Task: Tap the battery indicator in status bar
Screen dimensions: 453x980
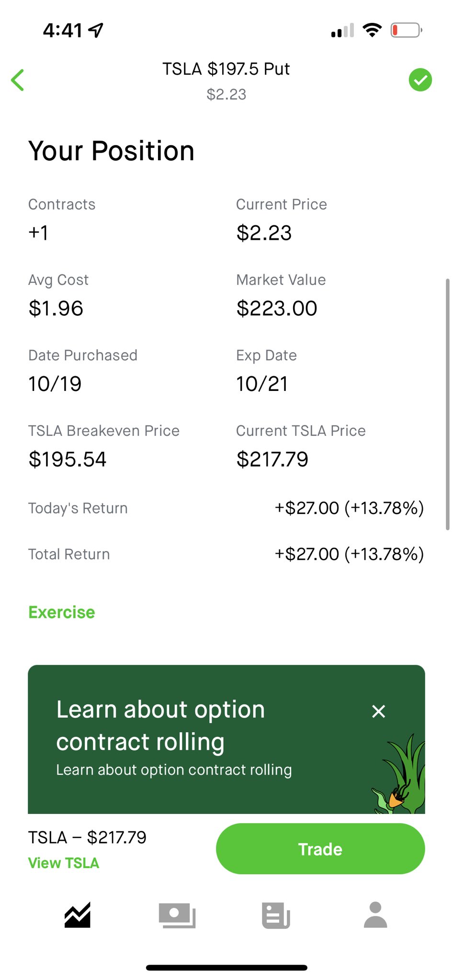Action: coord(406,31)
